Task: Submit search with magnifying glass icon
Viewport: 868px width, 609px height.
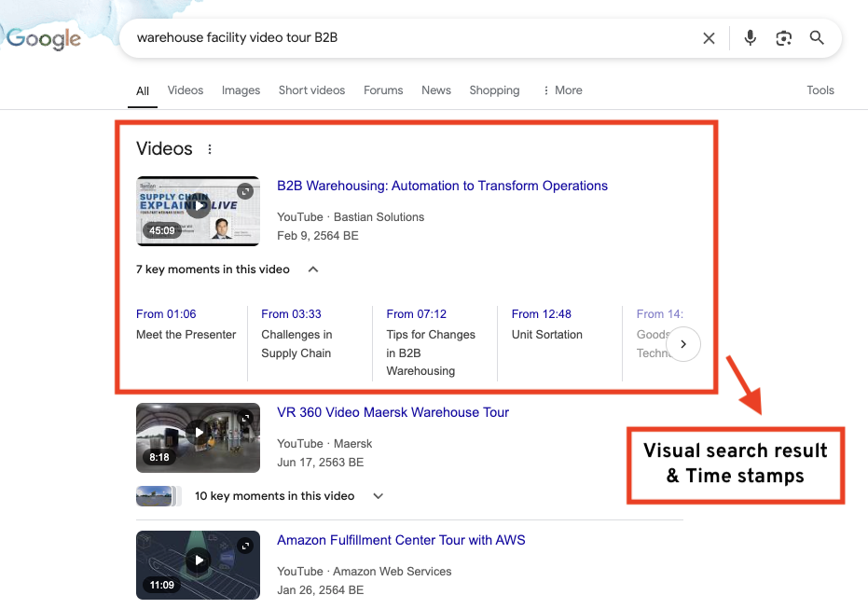Action: [817, 37]
